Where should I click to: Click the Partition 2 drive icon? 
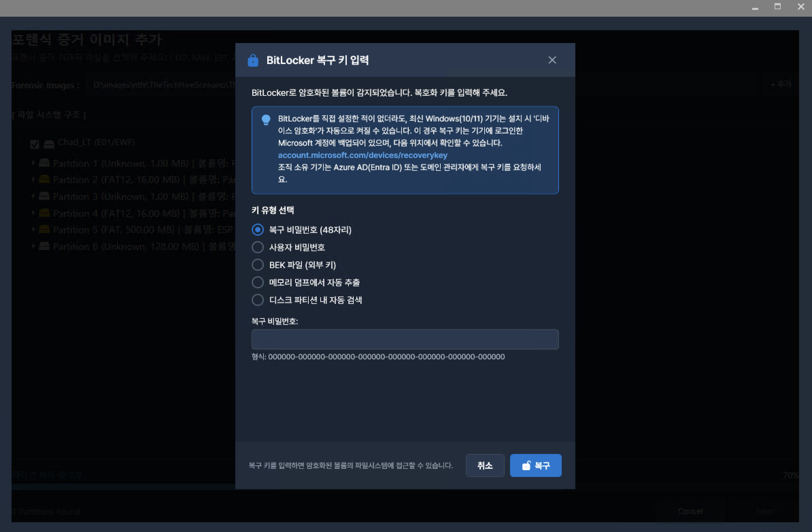pos(44,179)
